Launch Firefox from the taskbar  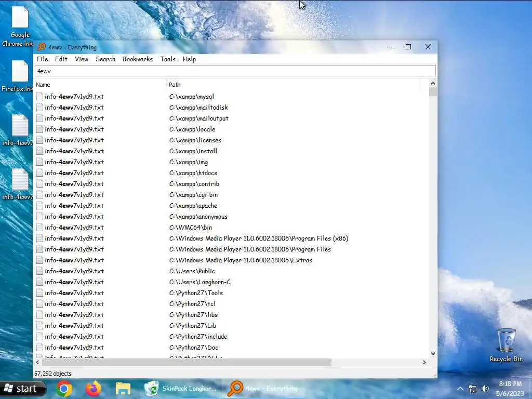(x=94, y=389)
